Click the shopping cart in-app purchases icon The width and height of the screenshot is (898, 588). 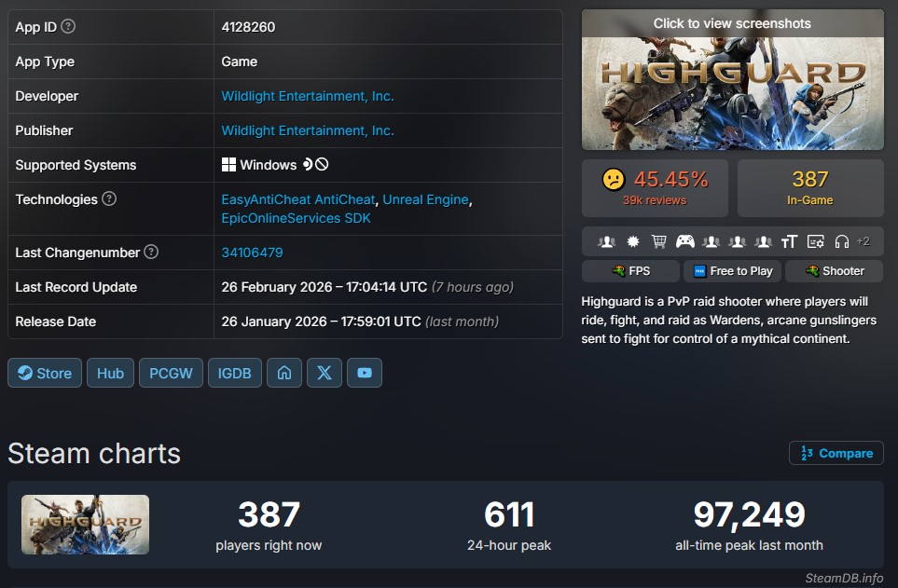click(658, 241)
